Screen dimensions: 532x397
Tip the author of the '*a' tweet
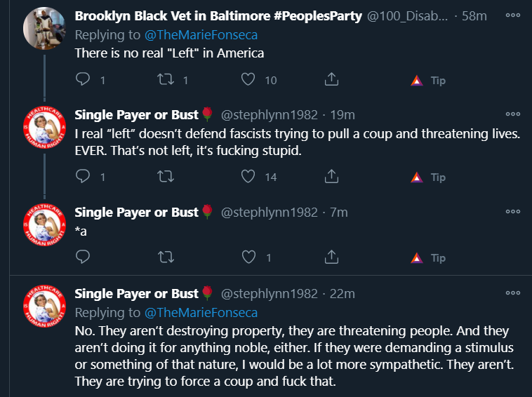[x=428, y=258]
